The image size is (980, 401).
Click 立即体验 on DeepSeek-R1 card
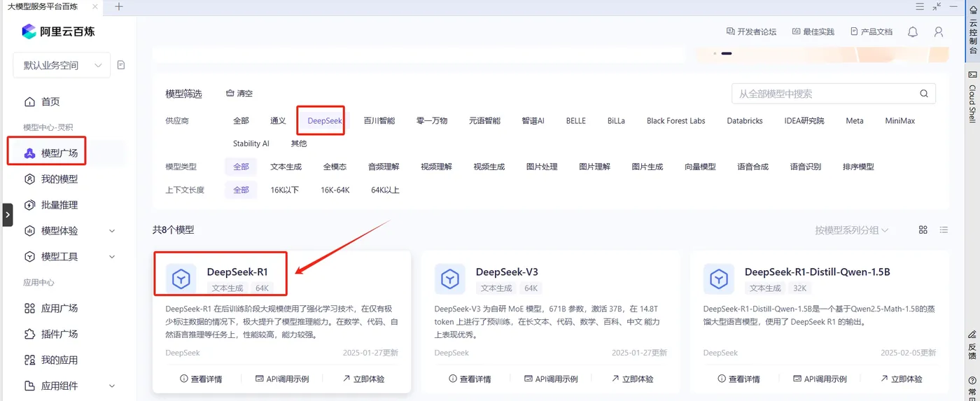[363, 379]
